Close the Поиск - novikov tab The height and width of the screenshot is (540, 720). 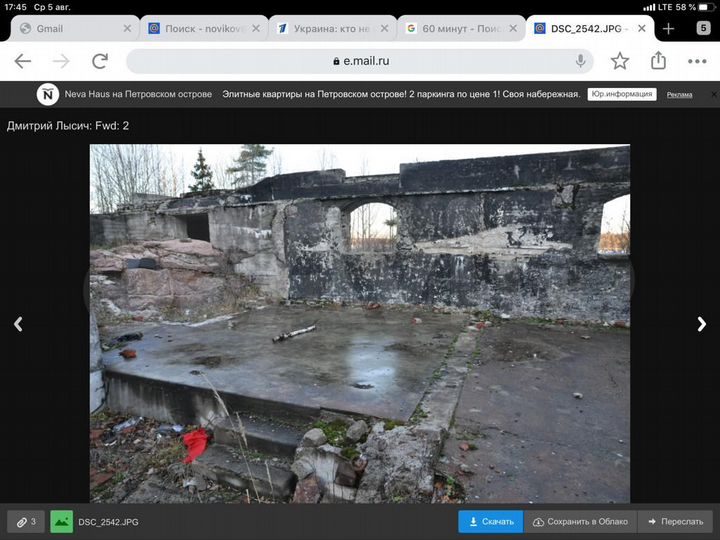tap(256, 28)
